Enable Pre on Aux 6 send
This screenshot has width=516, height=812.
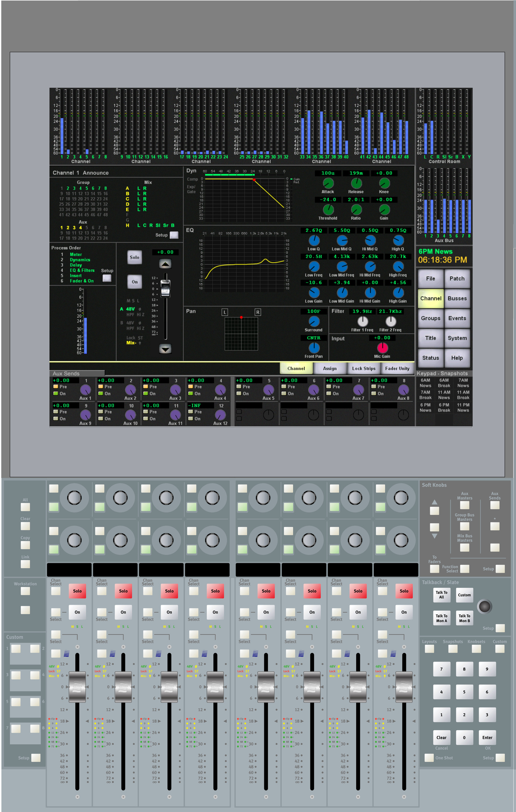(284, 387)
